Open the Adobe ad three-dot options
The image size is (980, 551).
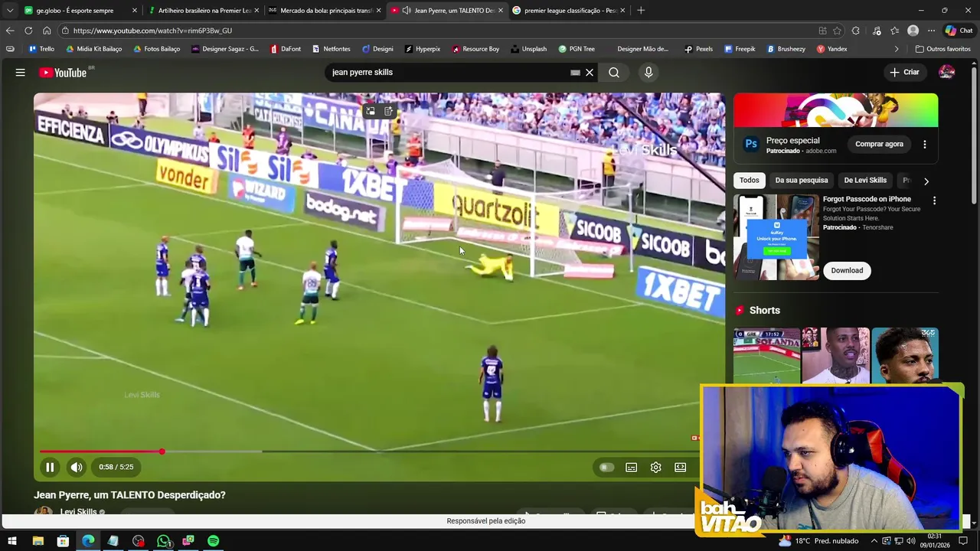click(x=924, y=144)
